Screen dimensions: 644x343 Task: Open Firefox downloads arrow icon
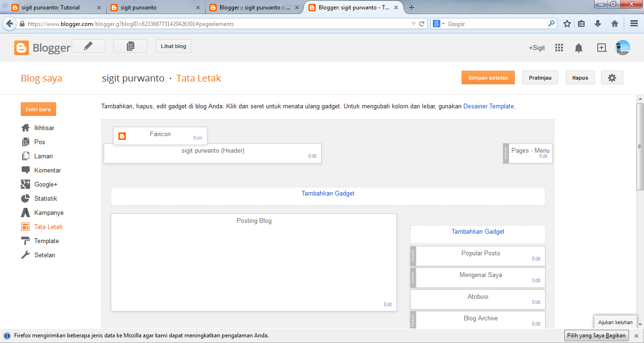pyautogui.click(x=598, y=24)
